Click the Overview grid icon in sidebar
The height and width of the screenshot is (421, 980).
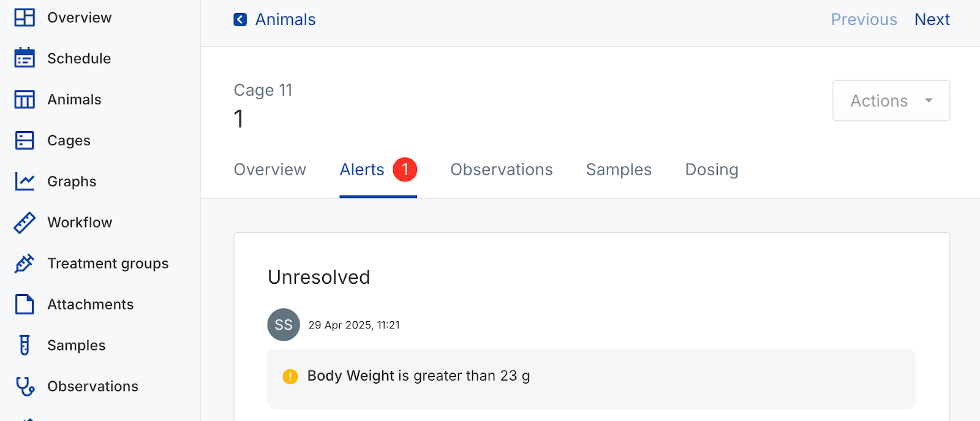tap(24, 18)
